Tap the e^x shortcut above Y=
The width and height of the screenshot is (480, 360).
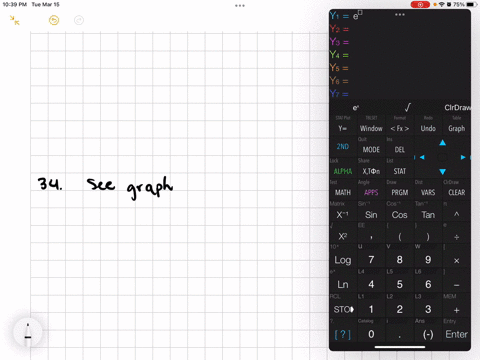[356, 107]
